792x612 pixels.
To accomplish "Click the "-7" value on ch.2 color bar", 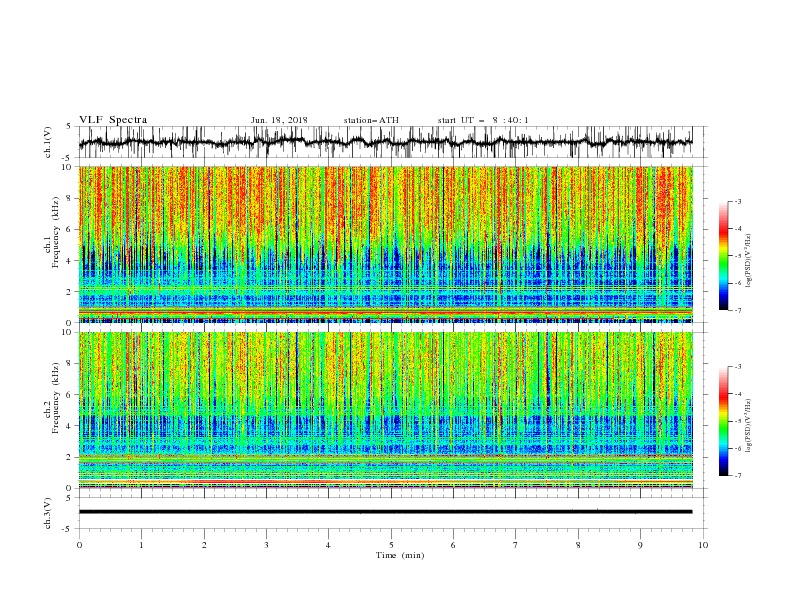I will pyautogui.click(x=738, y=476).
